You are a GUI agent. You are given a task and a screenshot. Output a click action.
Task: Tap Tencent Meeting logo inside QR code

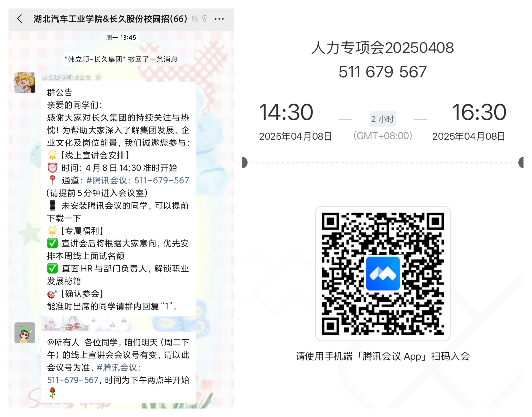[x=383, y=273]
